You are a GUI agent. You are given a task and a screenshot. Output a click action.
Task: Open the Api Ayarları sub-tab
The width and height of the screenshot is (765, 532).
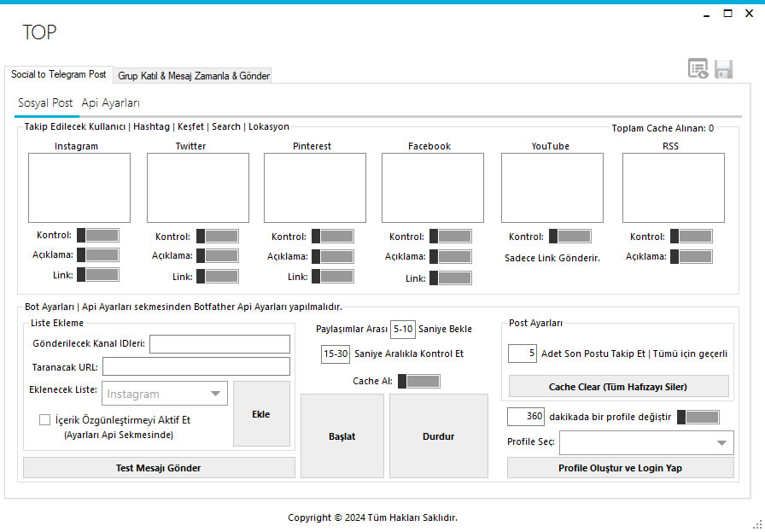coord(111,103)
